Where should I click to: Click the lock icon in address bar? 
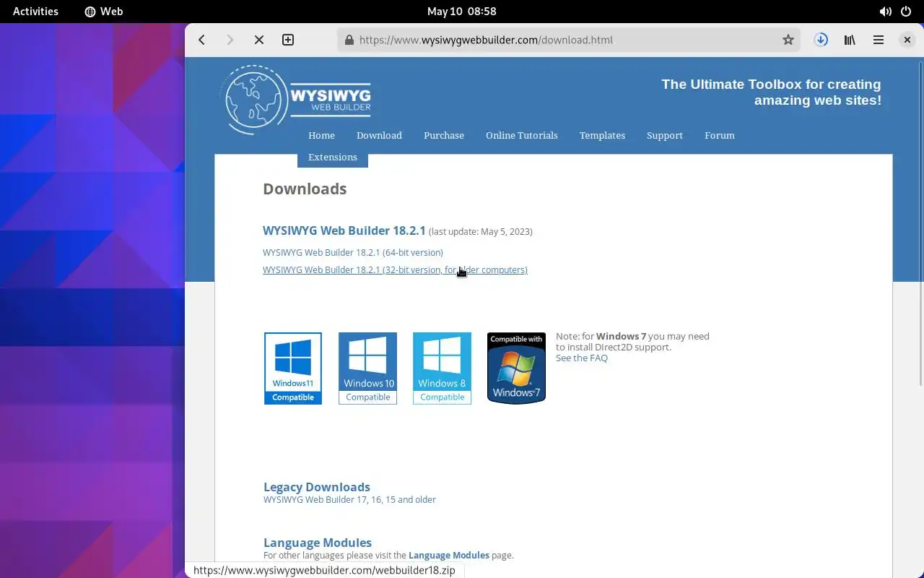pyautogui.click(x=349, y=40)
